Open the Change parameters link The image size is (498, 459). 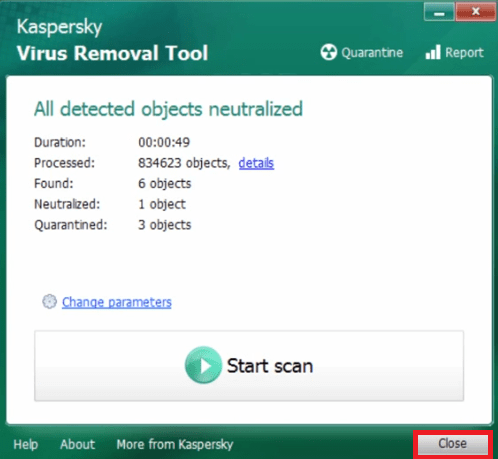point(117,302)
